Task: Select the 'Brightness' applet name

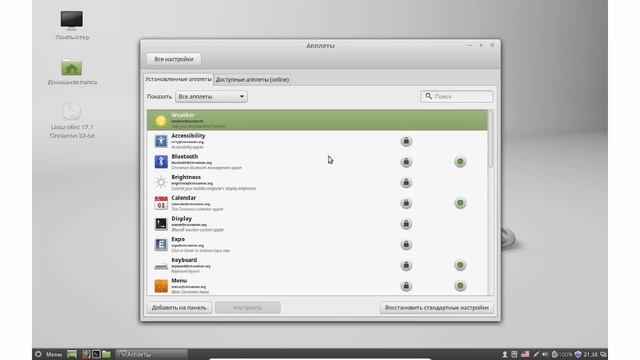Action: (x=186, y=177)
